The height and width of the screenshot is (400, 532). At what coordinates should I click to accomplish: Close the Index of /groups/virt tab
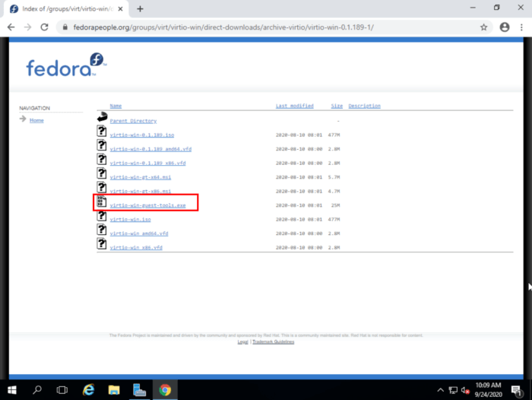click(120, 9)
